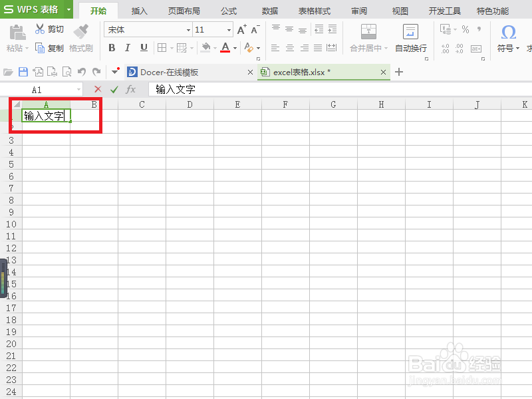The width and height of the screenshot is (532, 399).
Task: Open the Print Preview icon
Action: [66, 71]
